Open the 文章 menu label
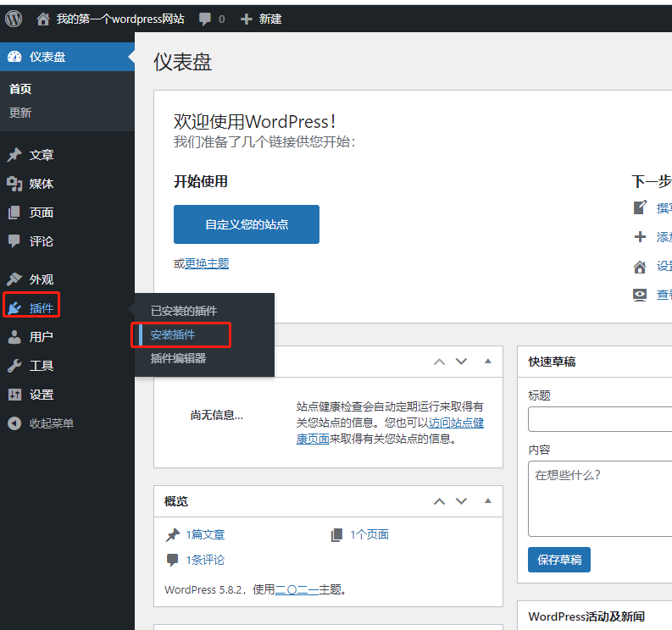Image resolution: width=672 pixels, height=630 pixels. (42, 155)
